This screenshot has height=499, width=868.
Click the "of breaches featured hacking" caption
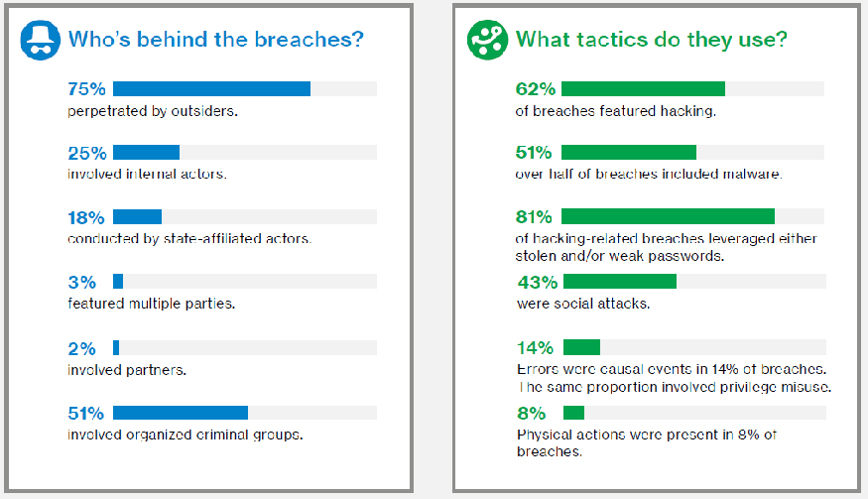point(616,111)
